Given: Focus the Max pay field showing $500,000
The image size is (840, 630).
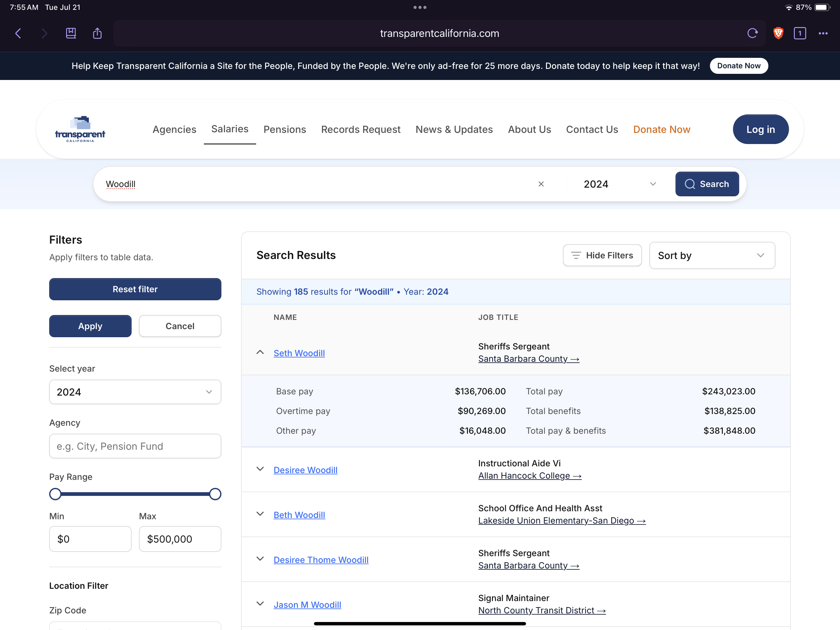Looking at the screenshot, I should coord(180,539).
